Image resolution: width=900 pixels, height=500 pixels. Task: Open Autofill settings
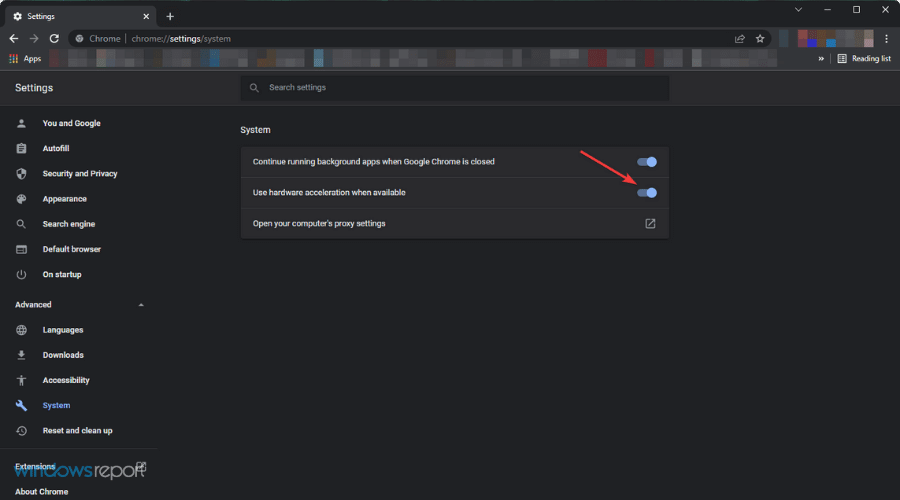pos(56,149)
